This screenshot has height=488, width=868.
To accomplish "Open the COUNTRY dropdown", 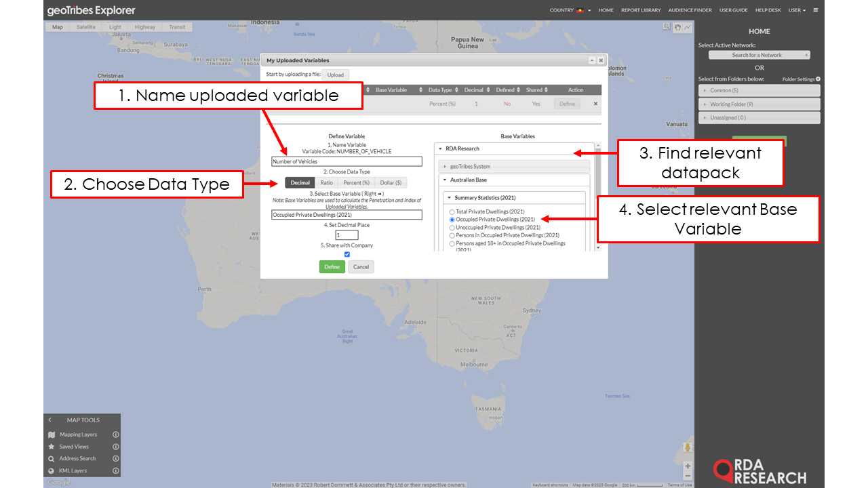I will (x=570, y=10).
